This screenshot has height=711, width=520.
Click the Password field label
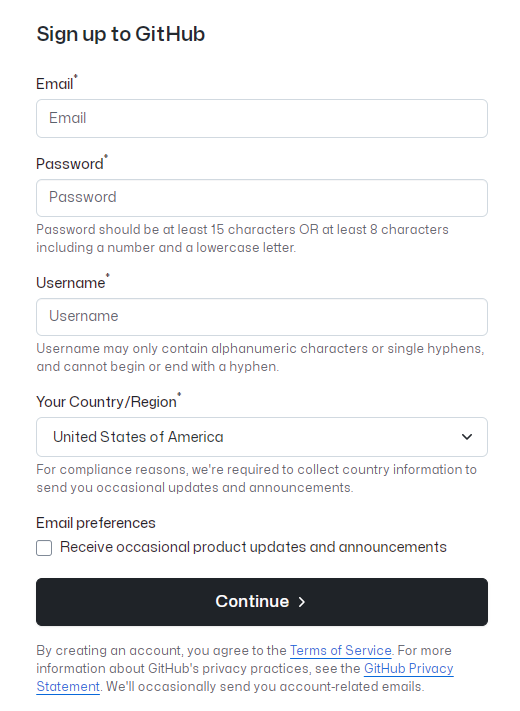click(x=70, y=164)
